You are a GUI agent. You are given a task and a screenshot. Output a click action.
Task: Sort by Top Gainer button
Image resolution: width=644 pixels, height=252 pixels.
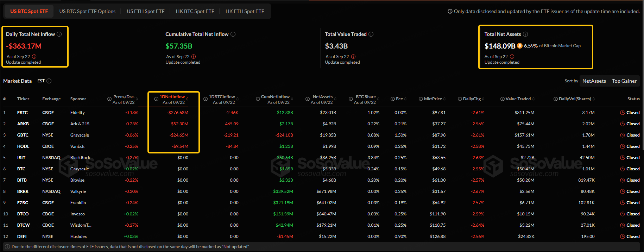click(624, 81)
